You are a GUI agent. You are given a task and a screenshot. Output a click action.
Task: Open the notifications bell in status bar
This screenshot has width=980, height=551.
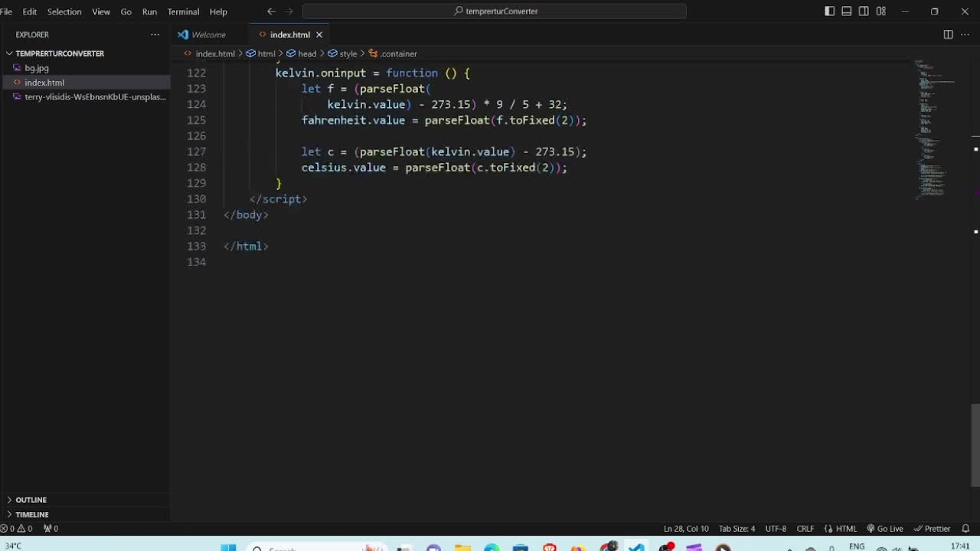[x=965, y=529]
